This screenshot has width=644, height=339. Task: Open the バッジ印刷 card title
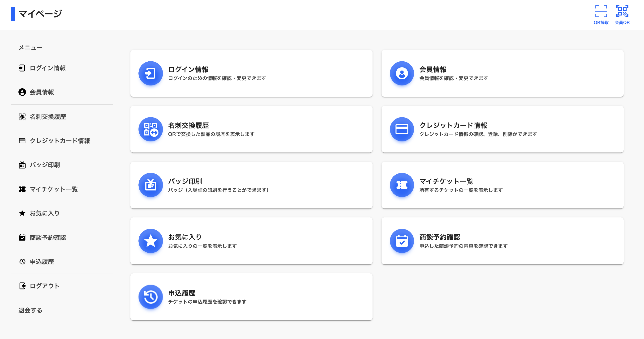point(185,181)
